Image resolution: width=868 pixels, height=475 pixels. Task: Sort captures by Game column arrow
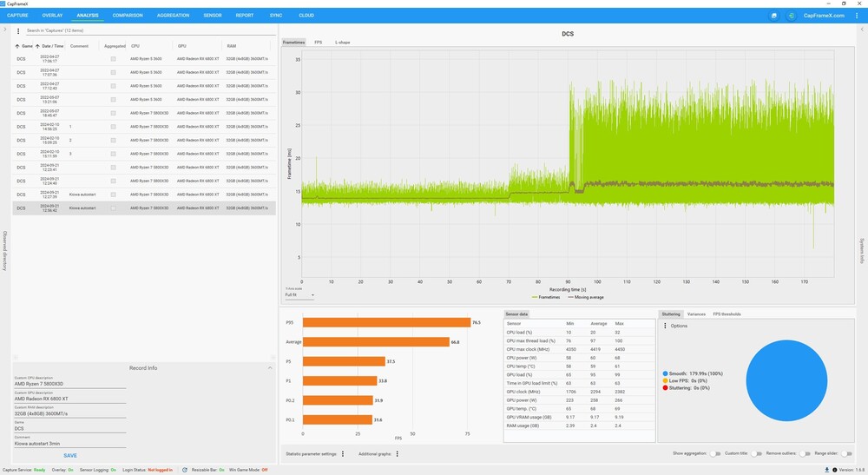[x=17, y=46]
